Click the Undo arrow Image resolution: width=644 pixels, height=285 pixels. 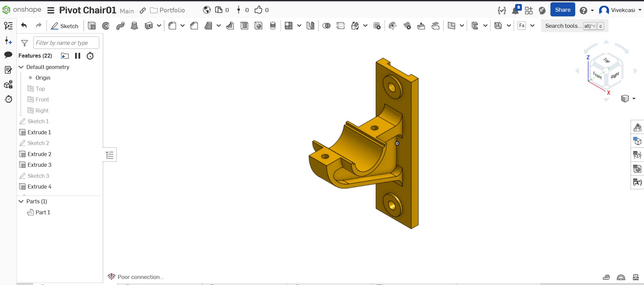pos(24,25)
